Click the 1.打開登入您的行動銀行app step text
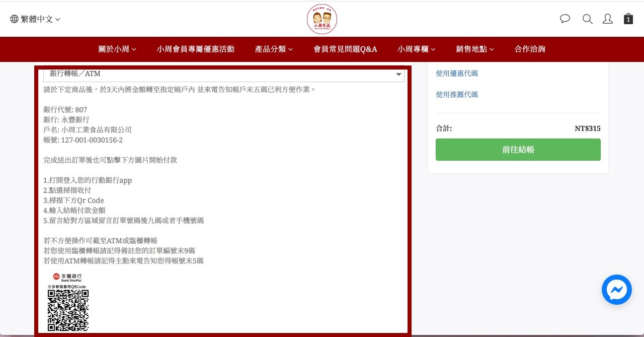The height and width of the screenshot is (337, 644). point(88,180)
